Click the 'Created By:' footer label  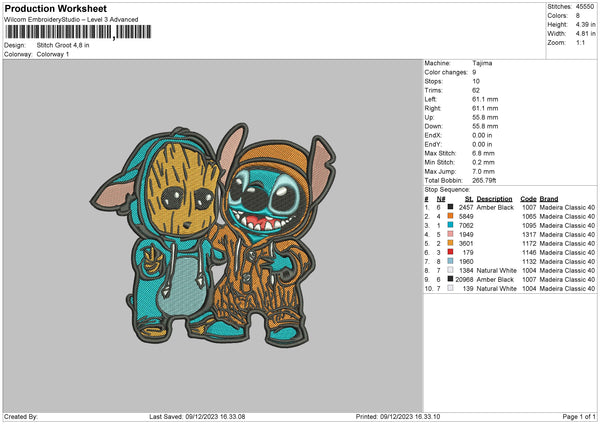point(21,417)
